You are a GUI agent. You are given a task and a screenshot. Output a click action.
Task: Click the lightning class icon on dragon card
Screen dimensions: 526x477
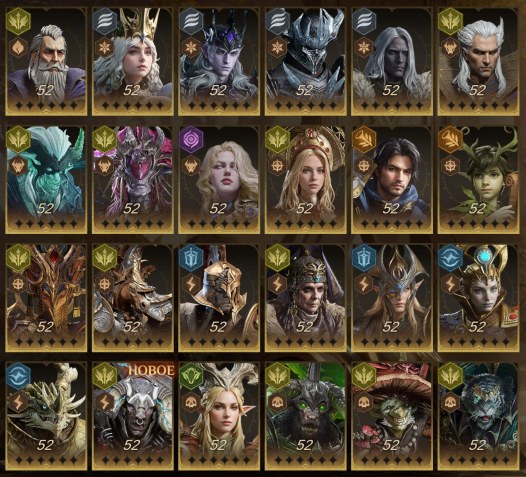pos(18,402)
